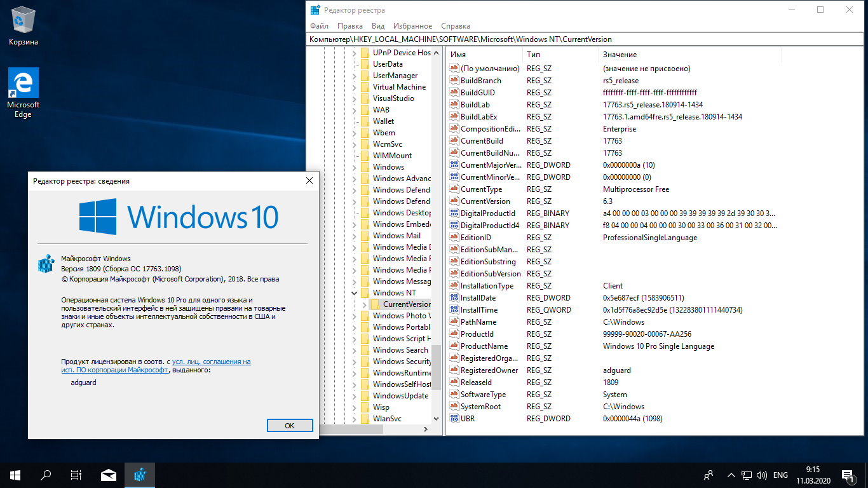The image size is (868, 488).
Task: Open the Справка menu
Action: pos(456,26)
